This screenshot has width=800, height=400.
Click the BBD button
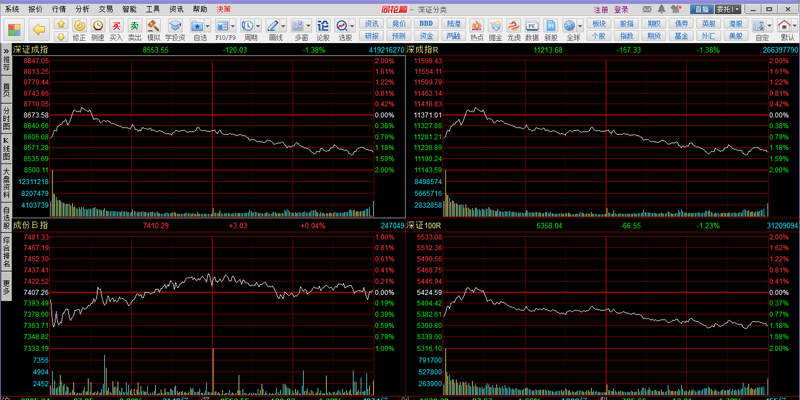click(x=426, y=21)
